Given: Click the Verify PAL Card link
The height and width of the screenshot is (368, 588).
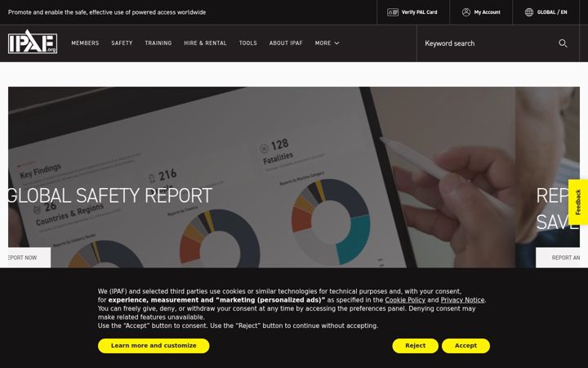Looking at the screenshot, I should tap(412, 12).
